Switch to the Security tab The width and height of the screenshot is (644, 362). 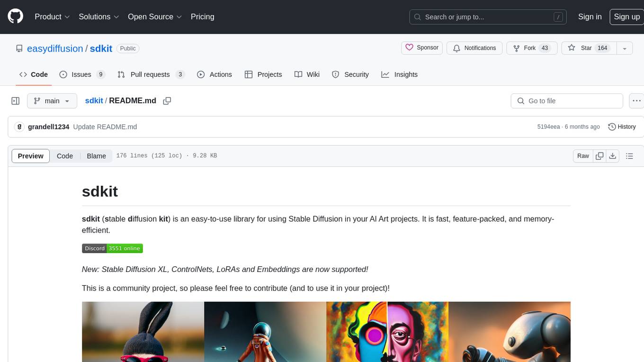pos(350,74)
